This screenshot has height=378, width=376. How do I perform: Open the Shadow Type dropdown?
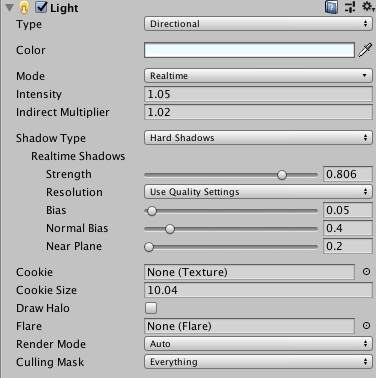(258, 138)
